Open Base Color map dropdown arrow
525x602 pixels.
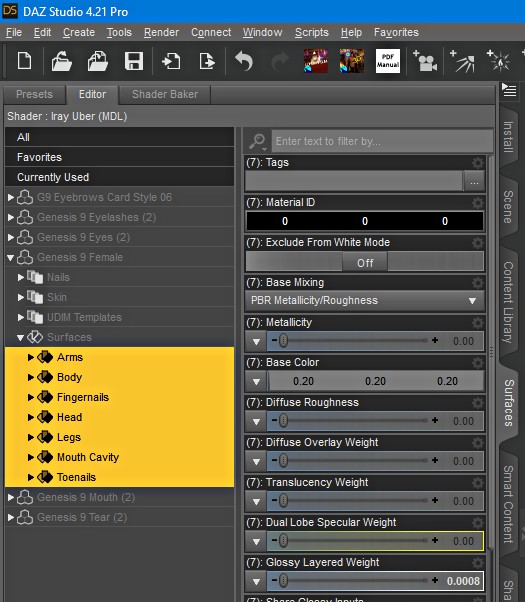257,382
